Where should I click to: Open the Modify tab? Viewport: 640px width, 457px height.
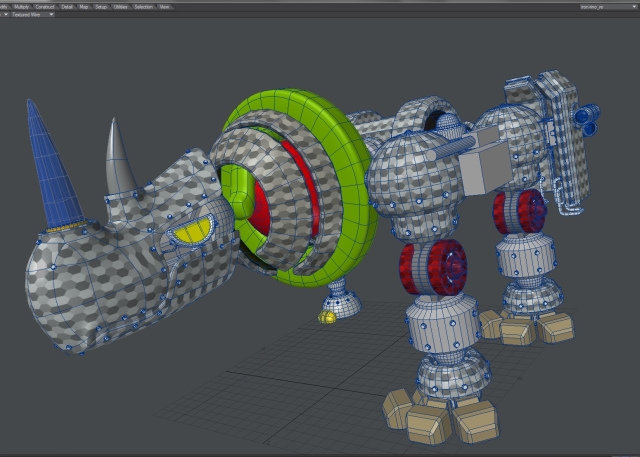3,6
